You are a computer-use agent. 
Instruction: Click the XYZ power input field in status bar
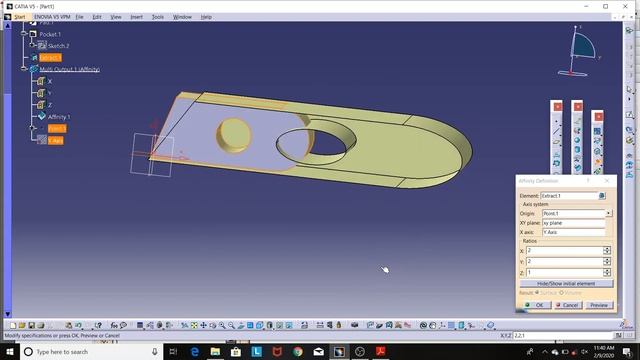click(563, 336)
